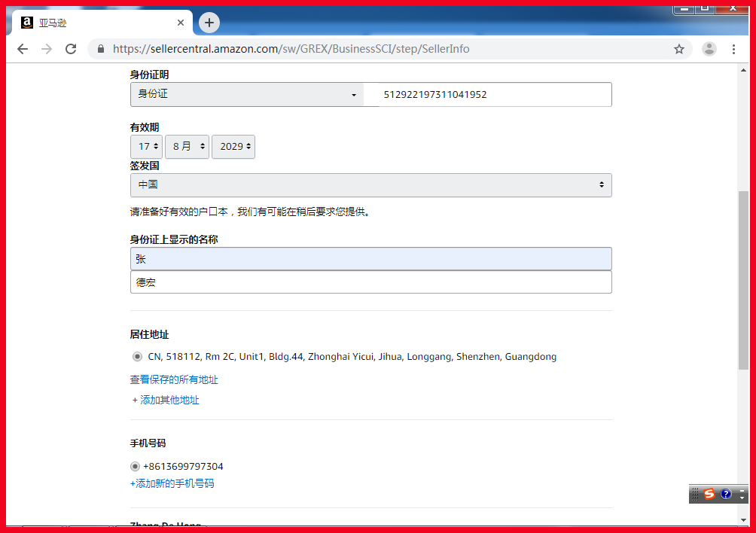Open a new browser tab

209,23
